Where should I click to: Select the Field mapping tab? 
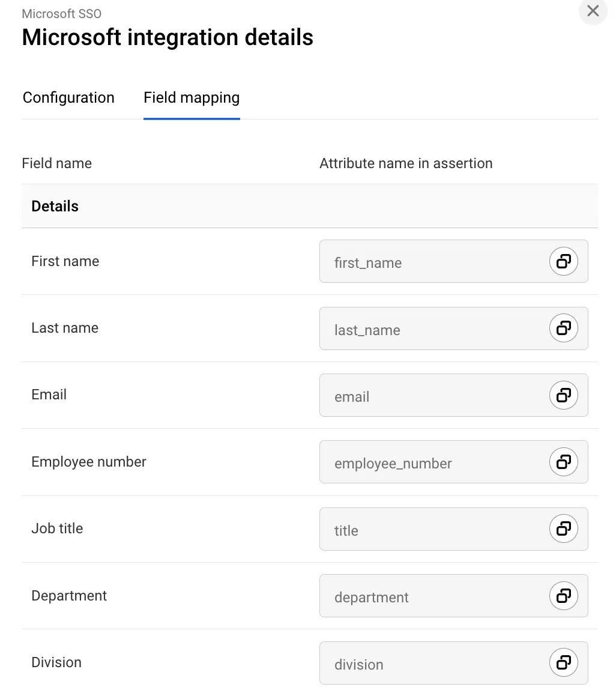point(192,98)
